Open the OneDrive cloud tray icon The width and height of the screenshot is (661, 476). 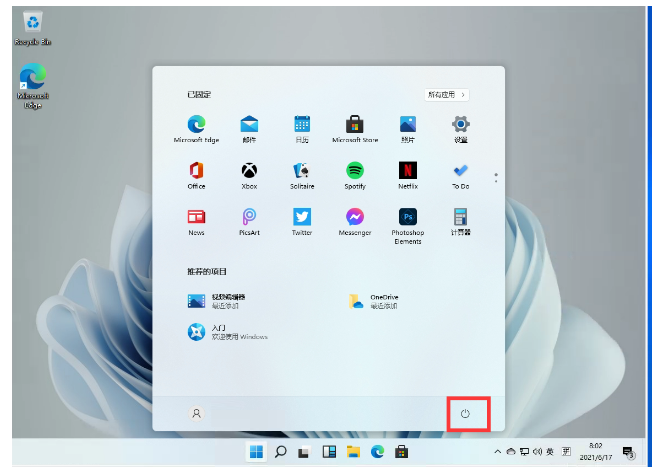point(511,452)
